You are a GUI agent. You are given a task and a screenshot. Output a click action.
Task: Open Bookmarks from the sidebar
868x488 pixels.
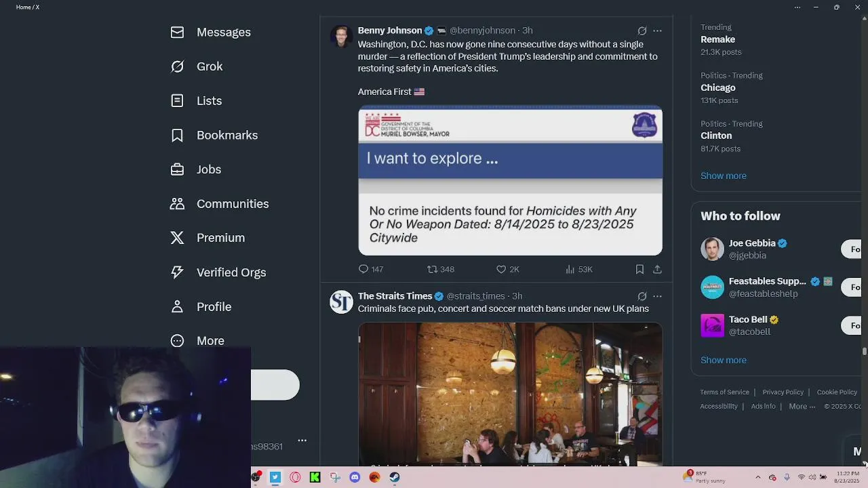click(214, 135)
